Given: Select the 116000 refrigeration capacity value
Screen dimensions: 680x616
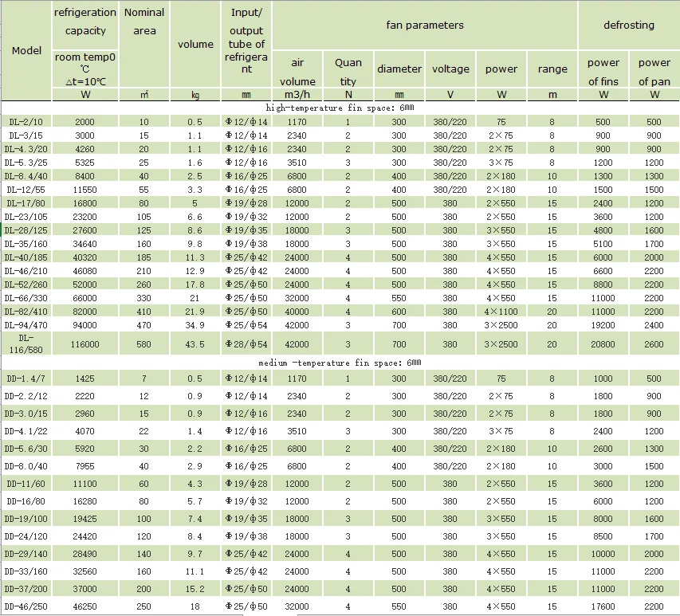Looking at the screenshot, I should click(85, 344).
